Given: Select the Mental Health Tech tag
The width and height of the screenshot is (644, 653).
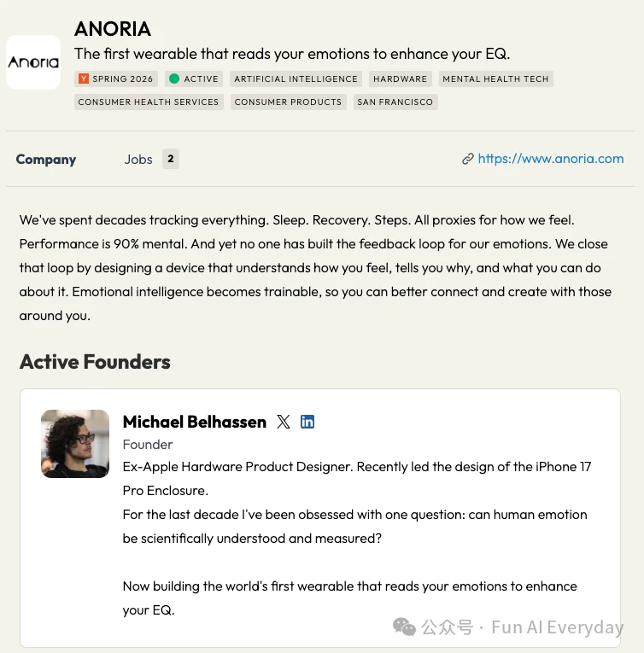Looking at the screenshot, I should (495, 79).
